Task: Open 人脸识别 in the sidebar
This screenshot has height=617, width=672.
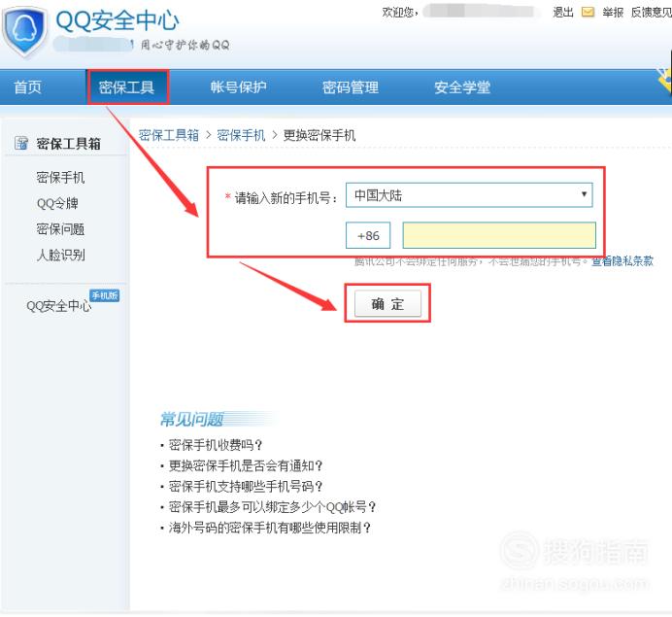Action: [x=60, y=255]
